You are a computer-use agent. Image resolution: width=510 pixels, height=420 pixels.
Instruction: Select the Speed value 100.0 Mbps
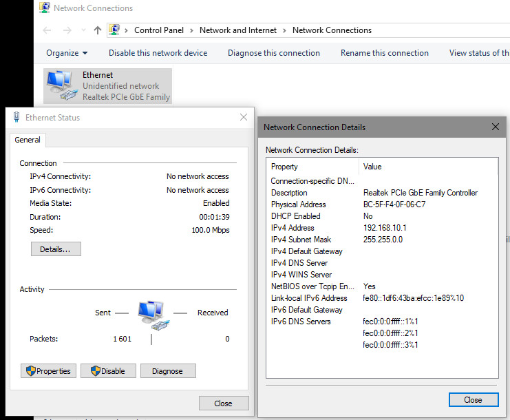point(211,230)
